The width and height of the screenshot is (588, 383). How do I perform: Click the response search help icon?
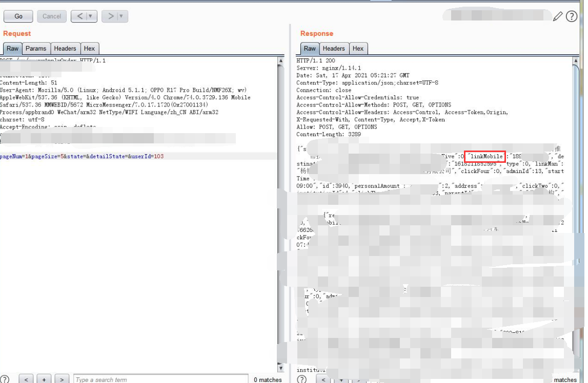point(302,379)
